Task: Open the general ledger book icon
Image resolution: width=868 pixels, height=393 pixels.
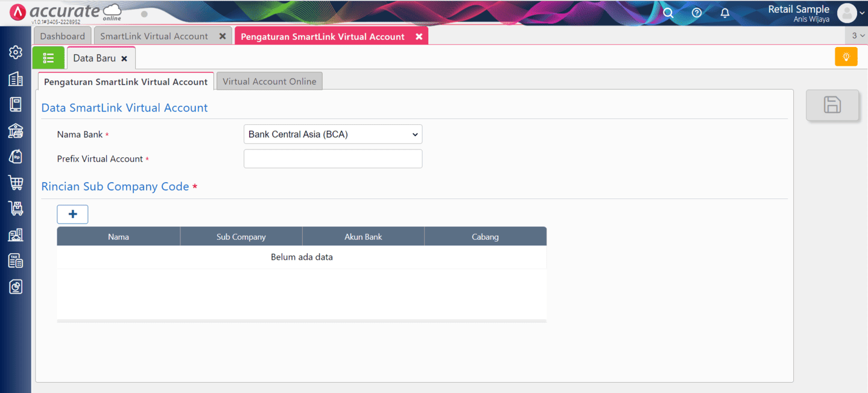Action: pyautogui.click(x=16, y=104)
